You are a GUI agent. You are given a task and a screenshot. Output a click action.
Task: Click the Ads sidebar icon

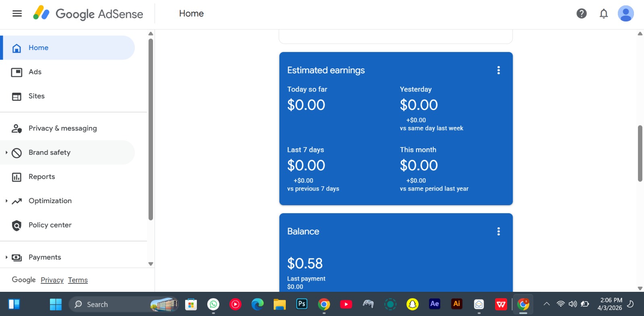coord(17,72)
